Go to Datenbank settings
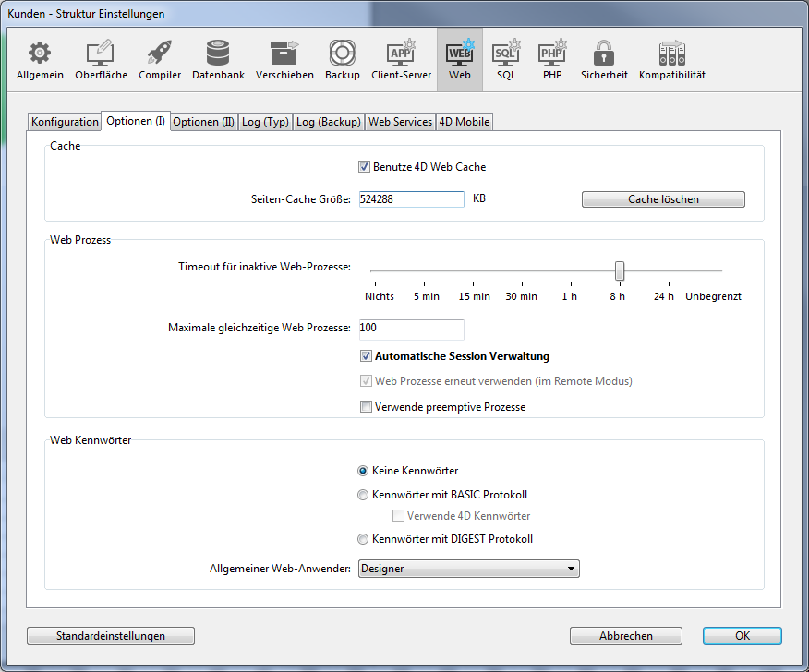Viewport: 809px width, 672px height. (218, 61)
